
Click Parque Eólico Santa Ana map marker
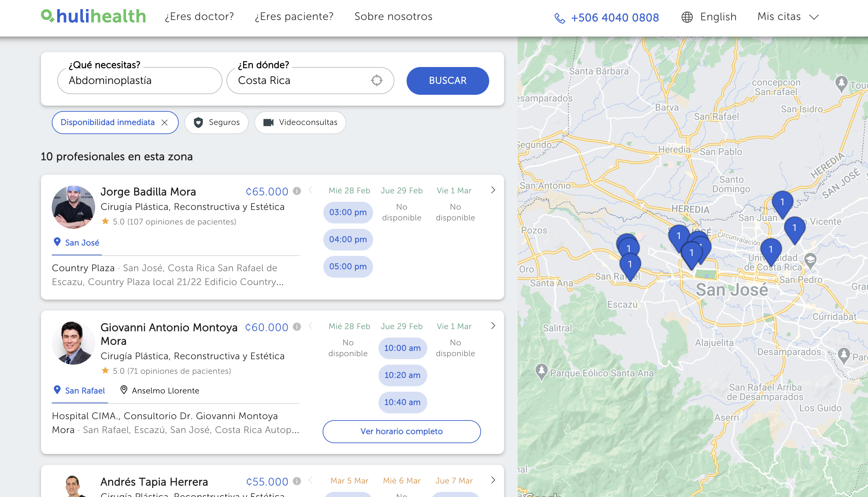(x=541, y=371)
